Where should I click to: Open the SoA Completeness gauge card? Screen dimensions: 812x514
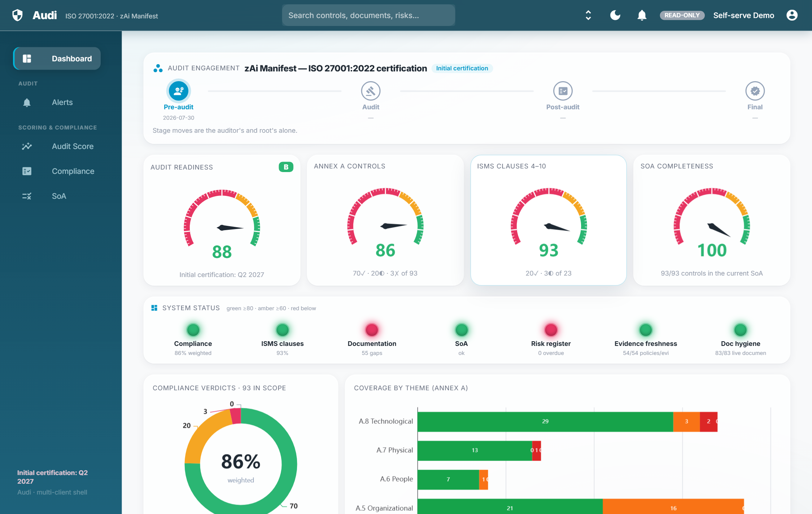712,220
